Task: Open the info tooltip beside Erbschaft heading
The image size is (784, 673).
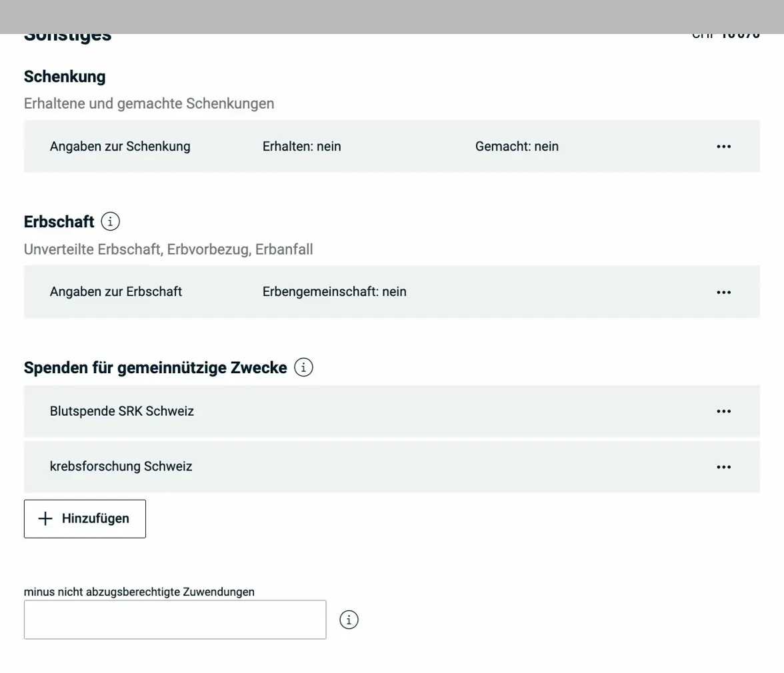Action: click(110, 222)
